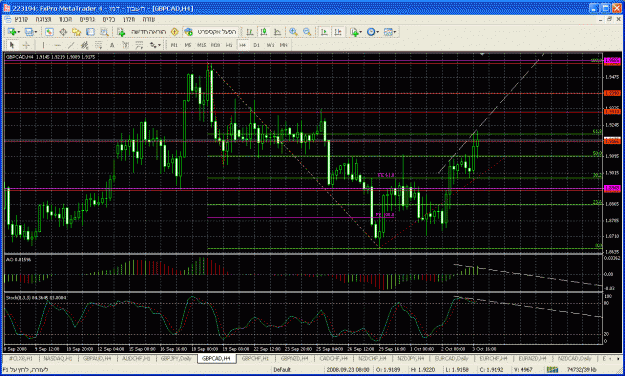Screen dimensions: 625x376
Task: Select the M1 timeframe
Action: coord(174,45)
